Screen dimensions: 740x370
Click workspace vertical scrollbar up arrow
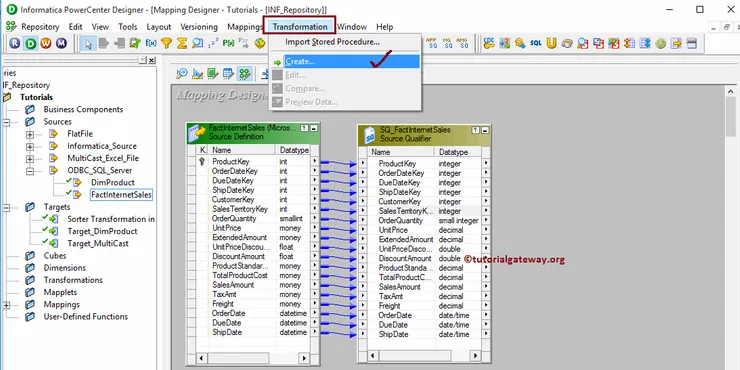coord(730,92)
